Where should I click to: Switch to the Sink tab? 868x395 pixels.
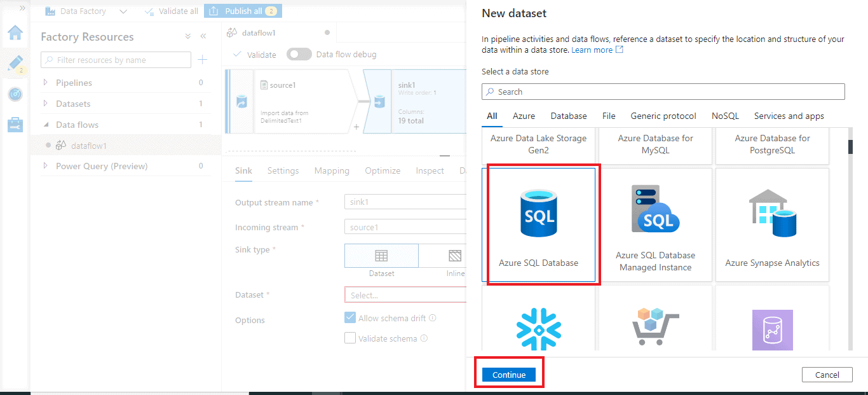(243, 170)
